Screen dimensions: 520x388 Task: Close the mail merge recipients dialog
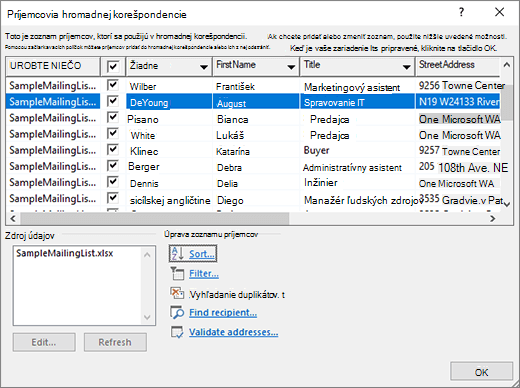(499, 12)
